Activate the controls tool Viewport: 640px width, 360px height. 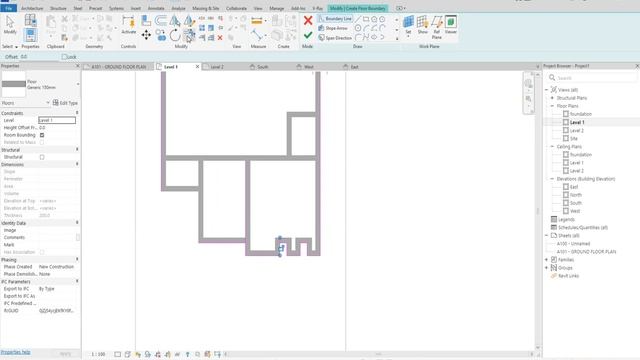tap(129, 25)
